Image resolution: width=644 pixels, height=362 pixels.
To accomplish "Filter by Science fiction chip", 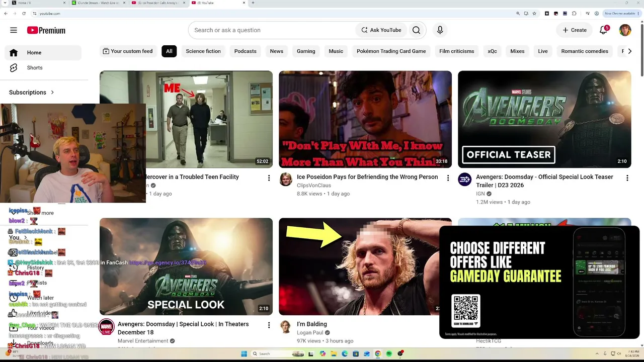I will 203,51.
